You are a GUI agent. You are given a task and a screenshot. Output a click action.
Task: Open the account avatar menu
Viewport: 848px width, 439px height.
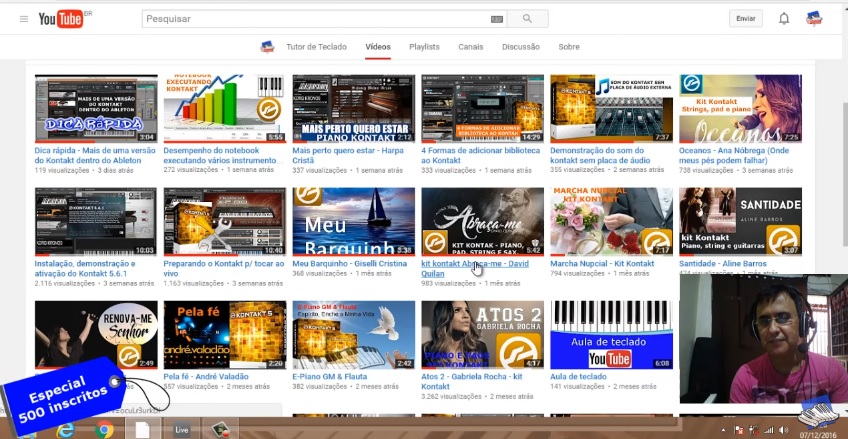[x=813, y=18]
